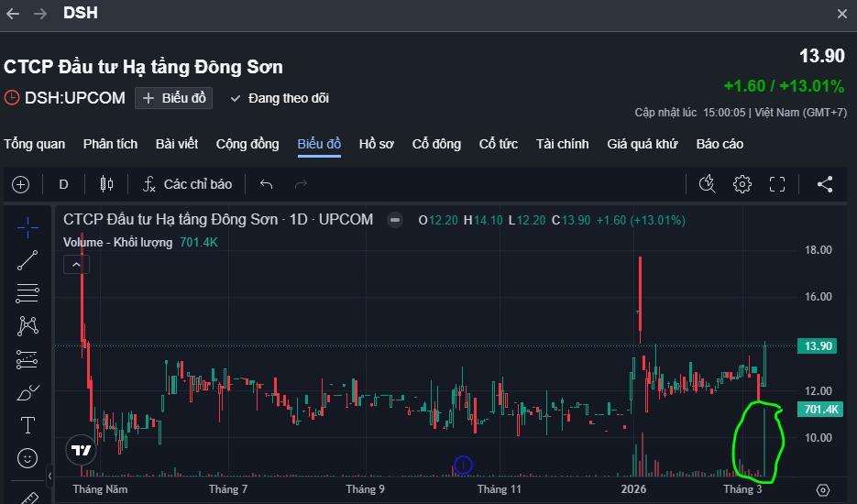Switch to the 'Tổng quan' tab
The height and width of the screenshot is (504, 857).
click(35, 144)
